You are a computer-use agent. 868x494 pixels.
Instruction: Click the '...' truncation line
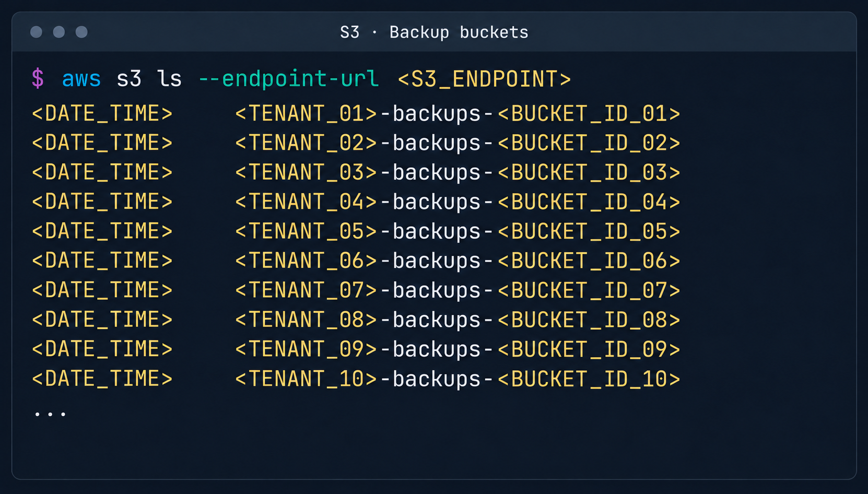(x=50, y=415)
